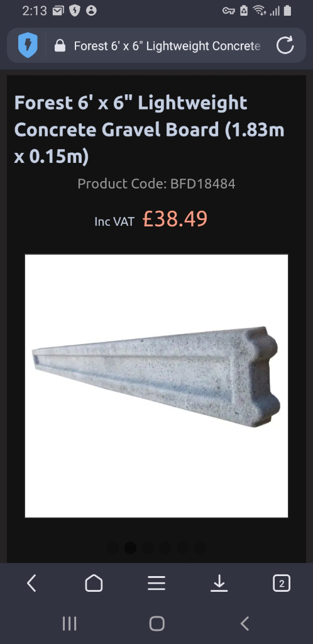
Task: Go back using the browser back arrow
Action: (31, 583)
